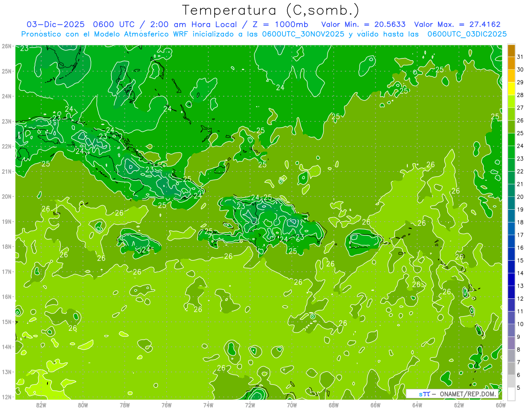The height and width of the screenshot is (411, 532).
Task: Click the color scale segment between 30 and 31
Action: [x=511, y=63]
